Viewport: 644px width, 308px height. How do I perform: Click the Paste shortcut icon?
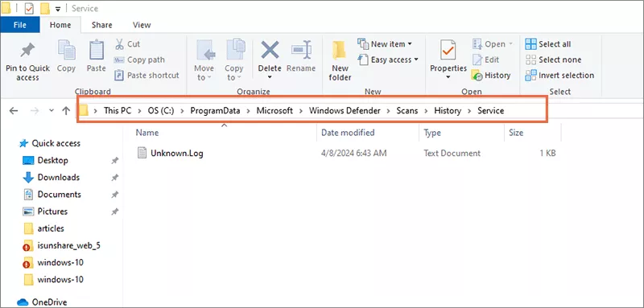tap(119, 76)
